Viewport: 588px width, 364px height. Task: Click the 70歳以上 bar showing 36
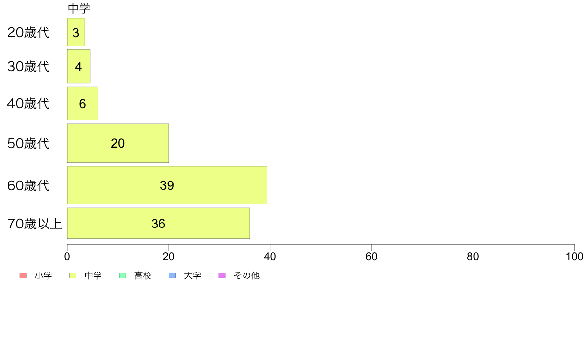[158, 223]
